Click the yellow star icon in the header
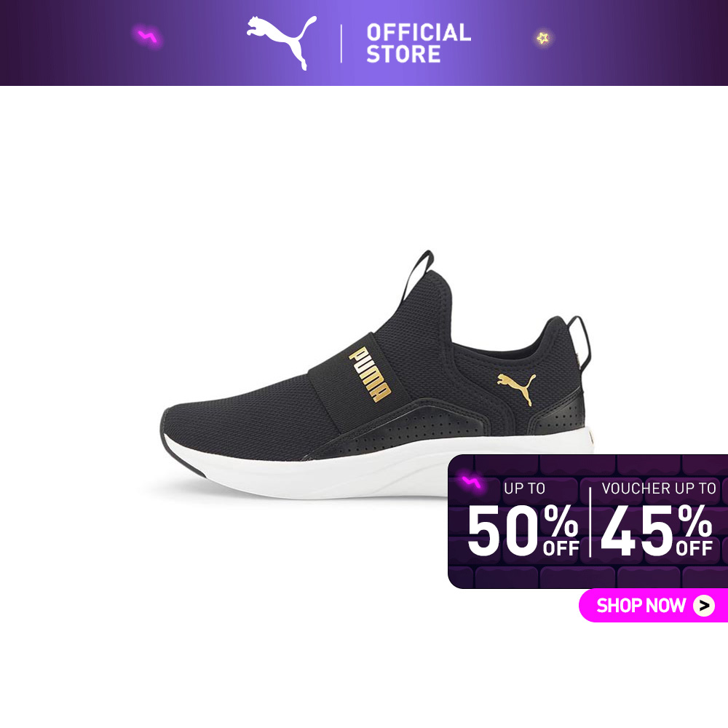 tap(543, 38)
